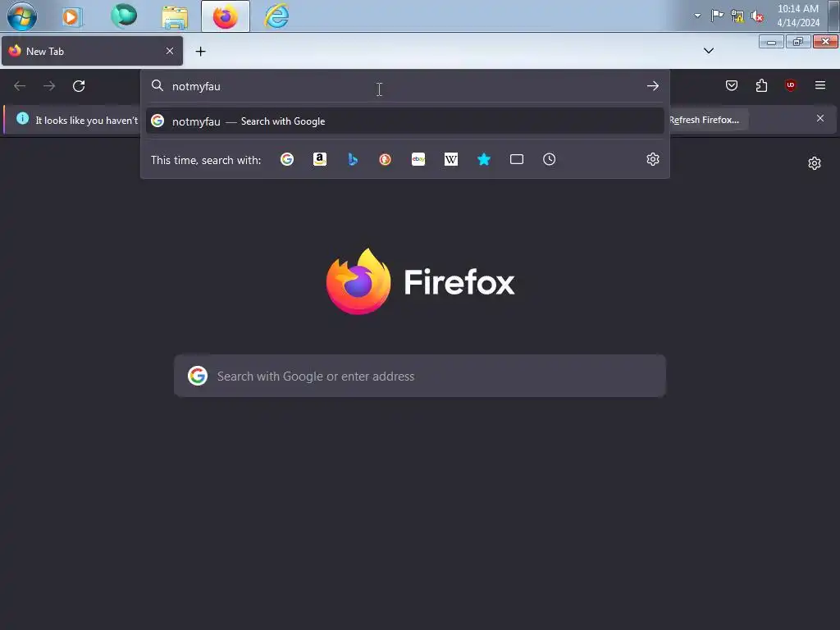Search with Bing one-off icon
This screenshot has height=630, width=840.
(353, 160)
